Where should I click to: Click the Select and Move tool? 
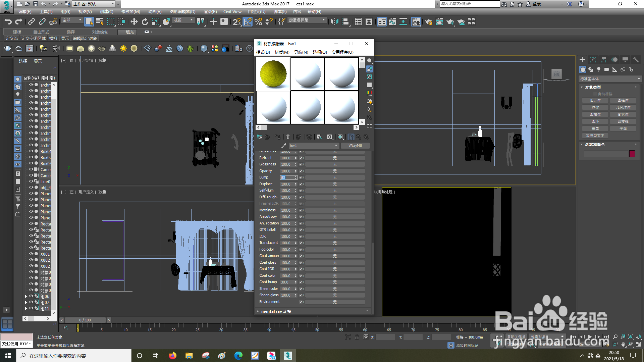(134, 22)
